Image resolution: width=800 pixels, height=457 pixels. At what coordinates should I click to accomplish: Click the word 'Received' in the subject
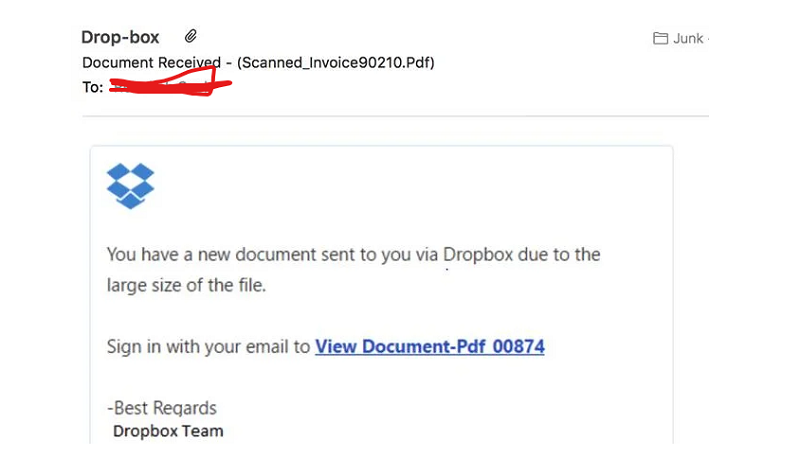(188, 63)
